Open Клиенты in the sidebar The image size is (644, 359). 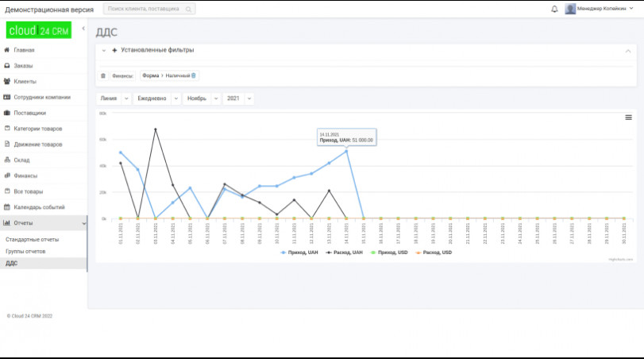(25, 81)
